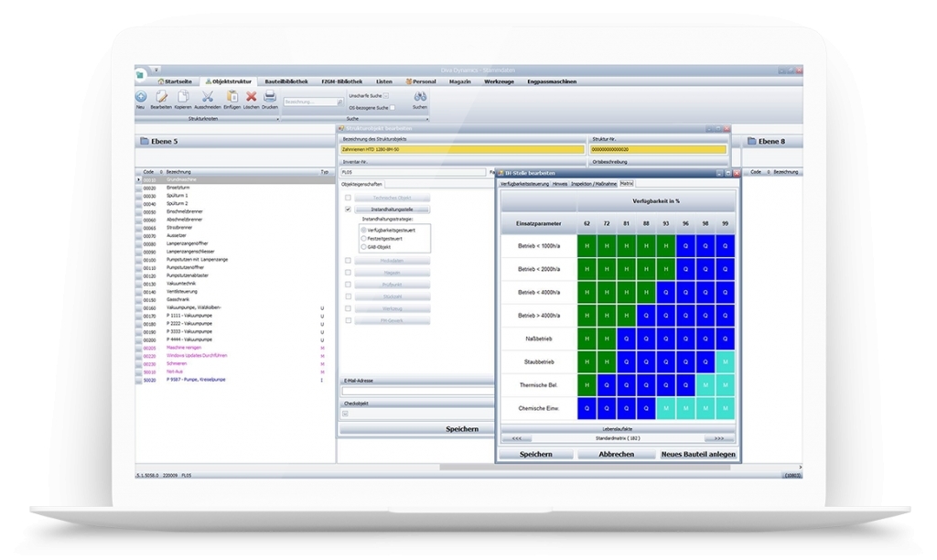Viewport: 937px width, 560px height.
Task: Click Speichern in IH-Stelle bearbeiten dialog
Action: [536, 454]
